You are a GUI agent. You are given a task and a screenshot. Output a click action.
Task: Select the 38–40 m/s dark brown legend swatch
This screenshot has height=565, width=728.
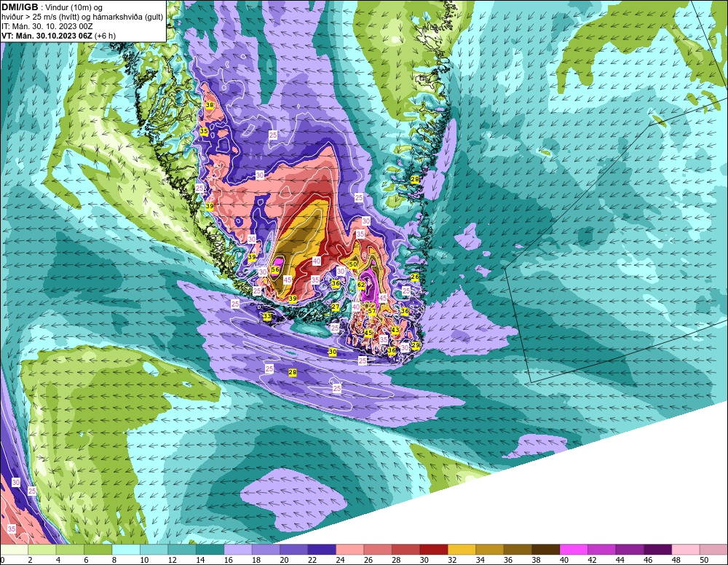[546, 550]
